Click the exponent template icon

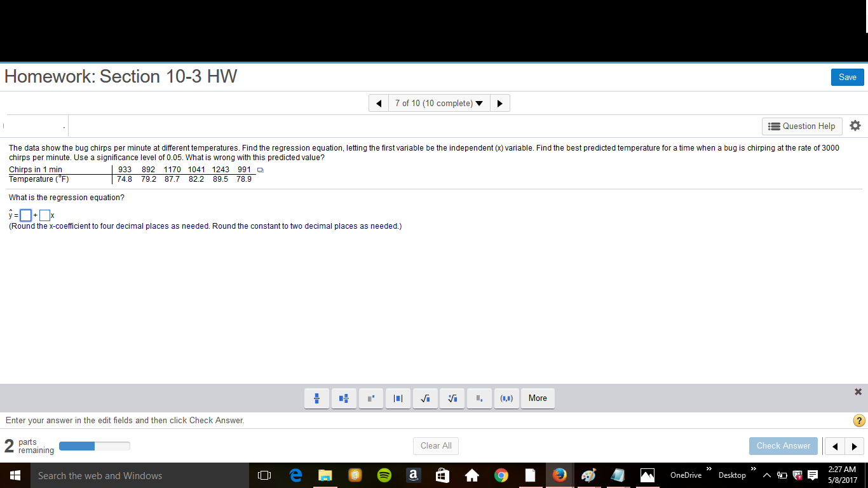[370, 398]
